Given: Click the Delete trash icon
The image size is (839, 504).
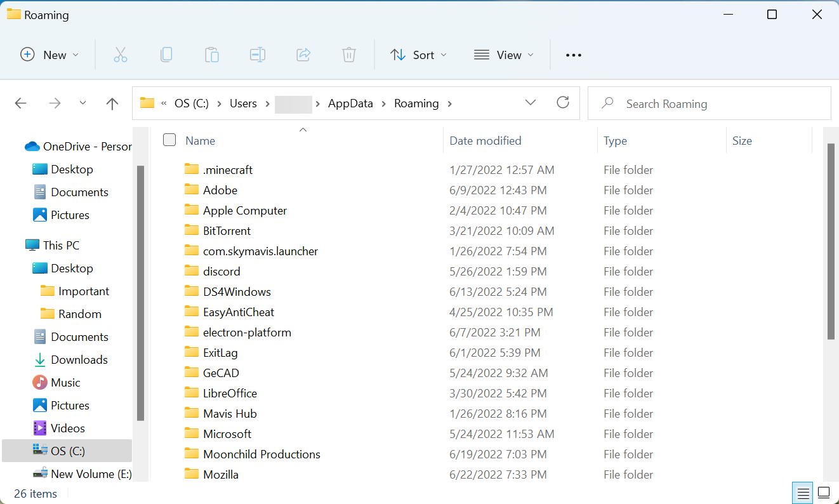Looking at the screenshot, I should 349,55.
